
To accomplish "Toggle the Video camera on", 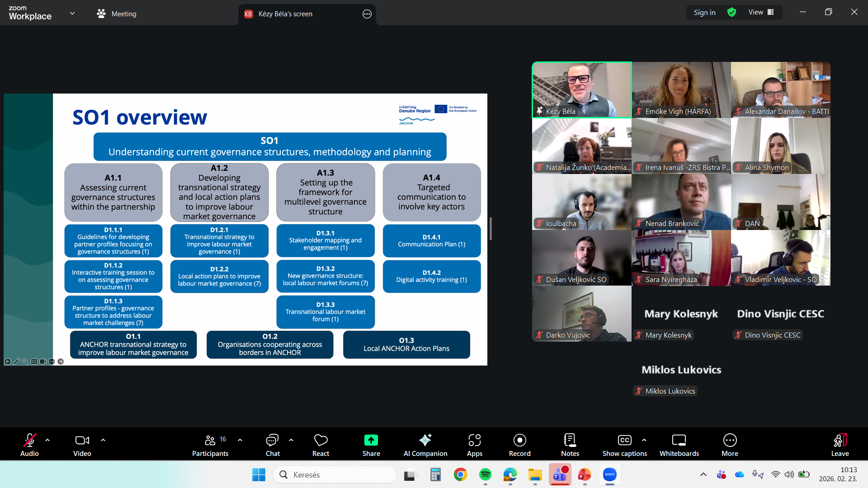I will coord(82,445).
